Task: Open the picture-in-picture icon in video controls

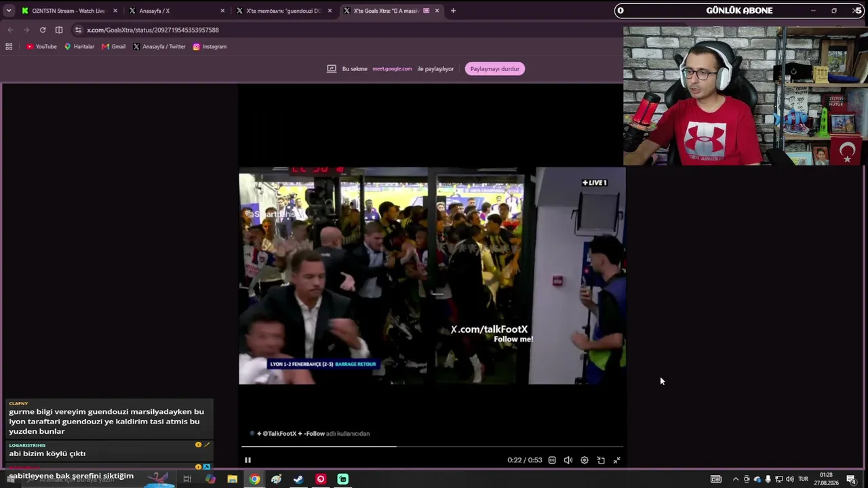Action: click(x=601, y=460)
